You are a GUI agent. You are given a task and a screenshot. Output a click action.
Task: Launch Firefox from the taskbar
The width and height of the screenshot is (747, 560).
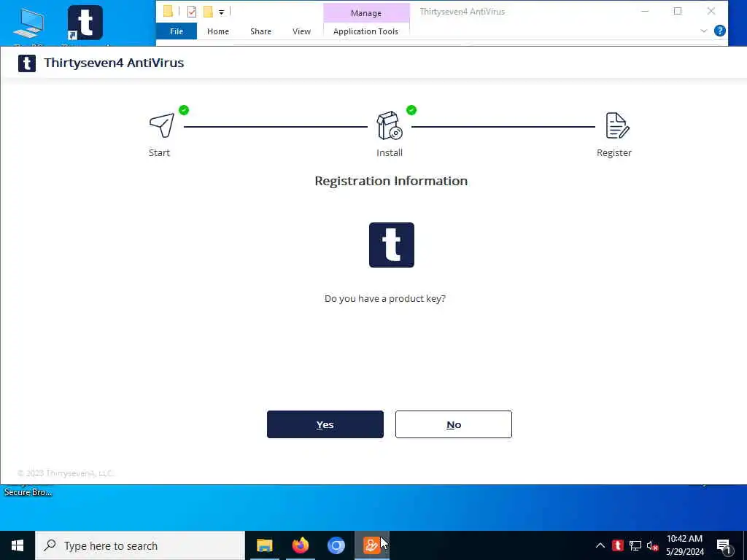(x=300, y=545)
